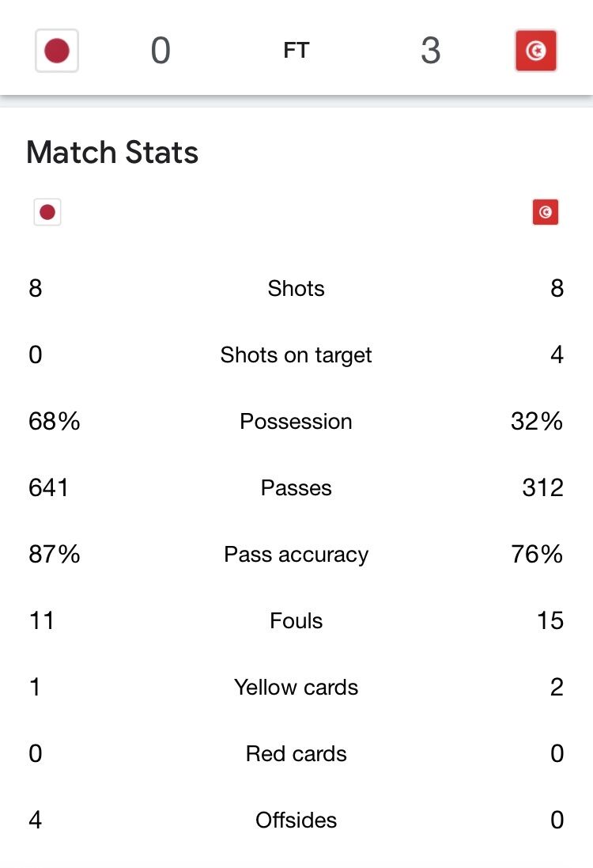Click small Tunisia flag under Match Stats

pos(546,212)
